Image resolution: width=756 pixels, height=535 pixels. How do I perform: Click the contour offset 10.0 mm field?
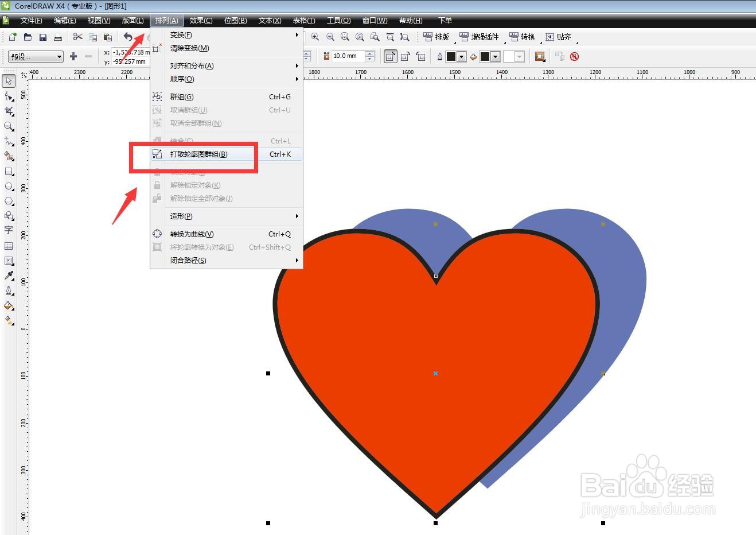tap(348, 56)
